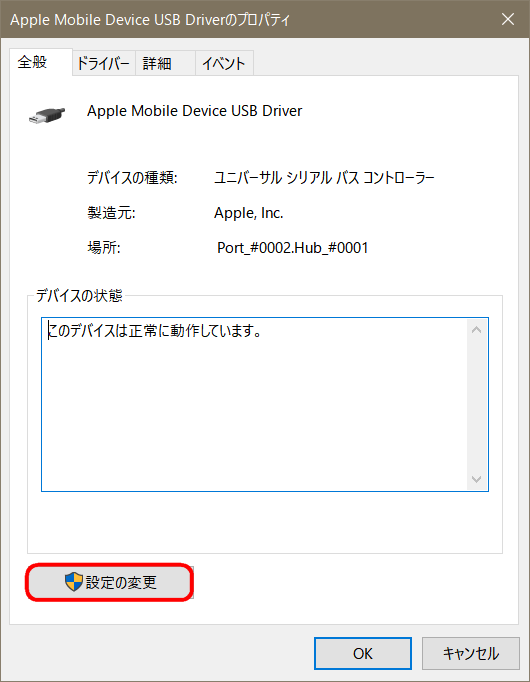Click the Apple, Inc. manufacturer value

249,213
